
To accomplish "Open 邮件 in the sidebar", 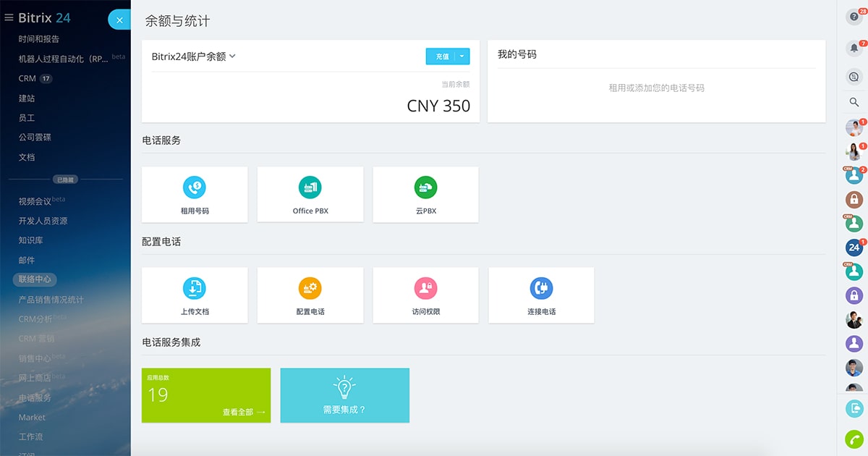I will (x=27, y=260).
